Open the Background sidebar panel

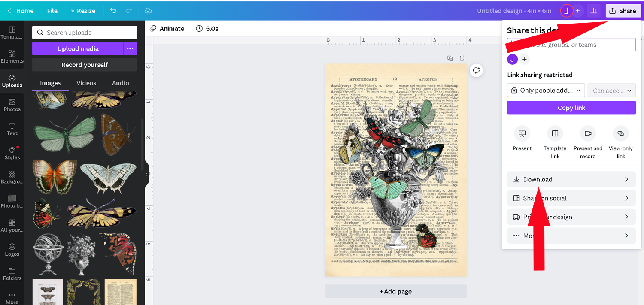(x=12, y=177)
